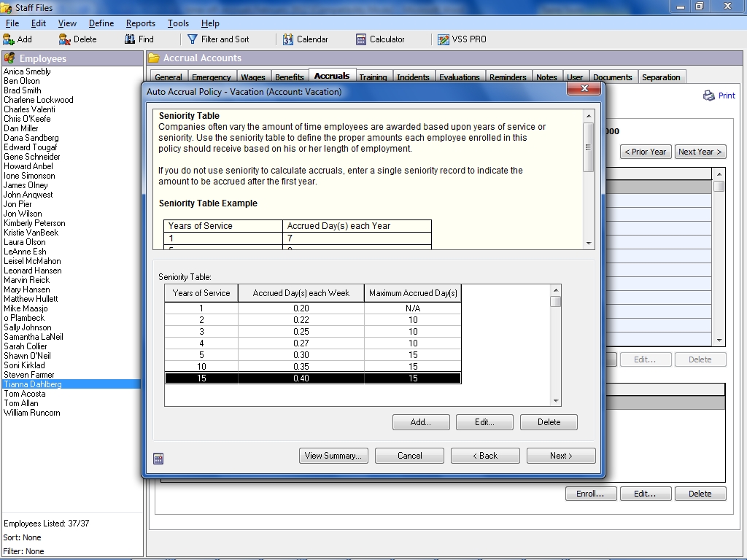Screen dimensions: 747x560
Task: Click the Prior Year button
Action: [x=645, y=152]
